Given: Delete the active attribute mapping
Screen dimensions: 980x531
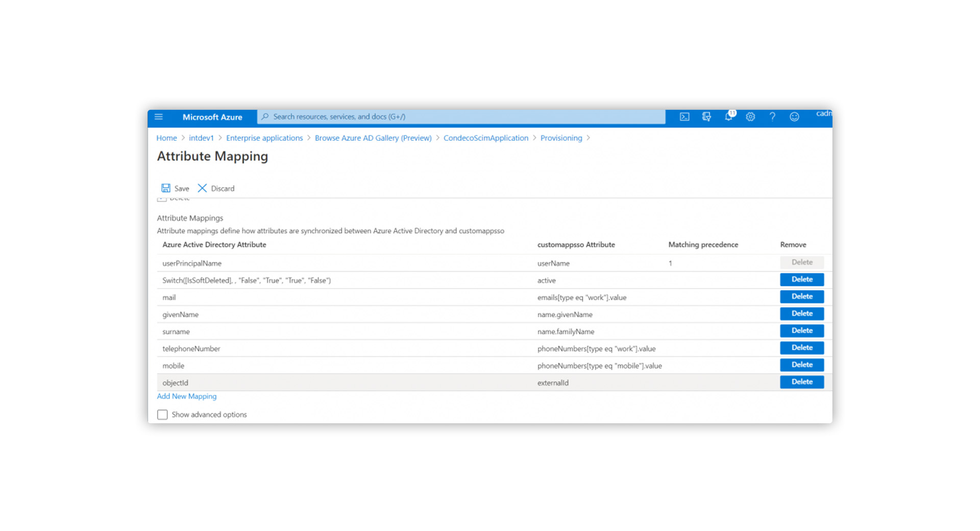Looking at the screenshot, I should point(802,279).
